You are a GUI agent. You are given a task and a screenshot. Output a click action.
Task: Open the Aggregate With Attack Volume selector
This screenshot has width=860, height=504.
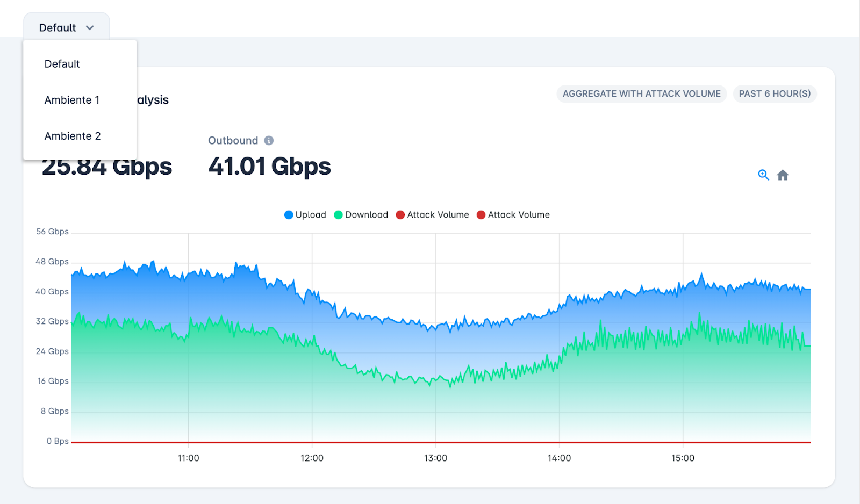[641, 93]
